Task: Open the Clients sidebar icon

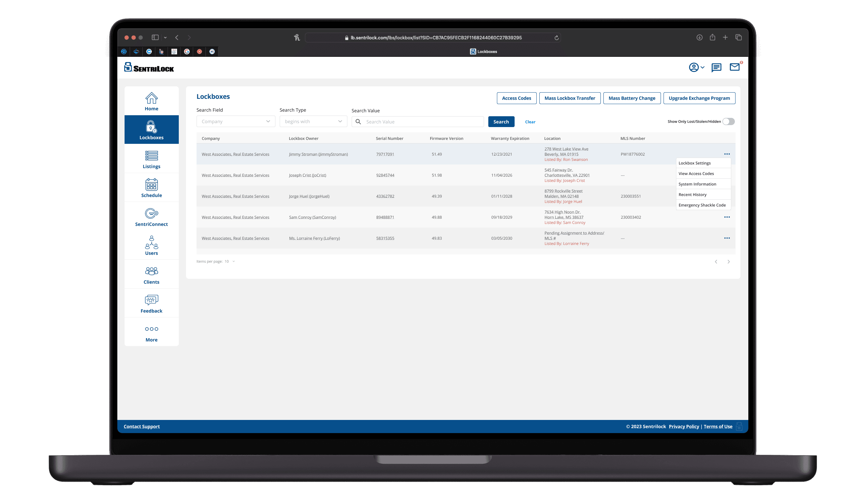Action: click(x=151, y=272)
